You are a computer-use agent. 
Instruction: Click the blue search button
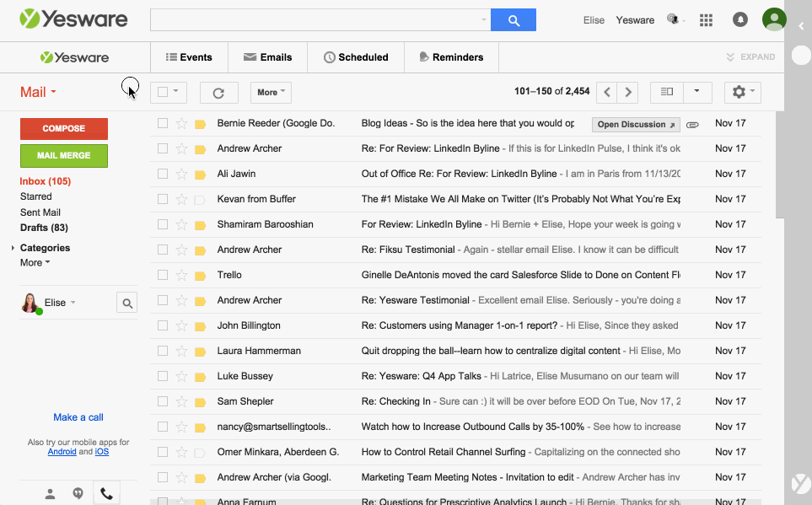point(514,20)
